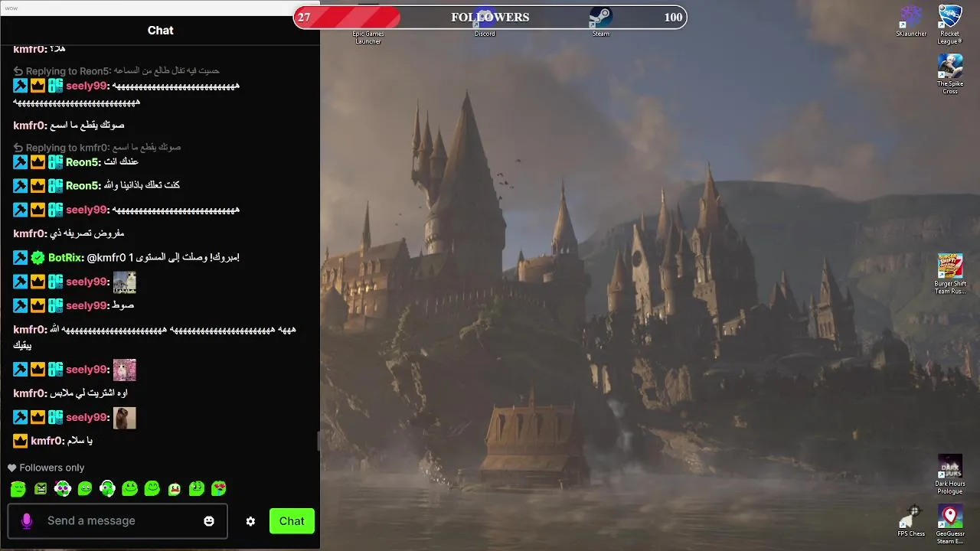Viewport: 980px width, 551px height.
Task: Open chat settings gear icon
Action: pos(250,521)
